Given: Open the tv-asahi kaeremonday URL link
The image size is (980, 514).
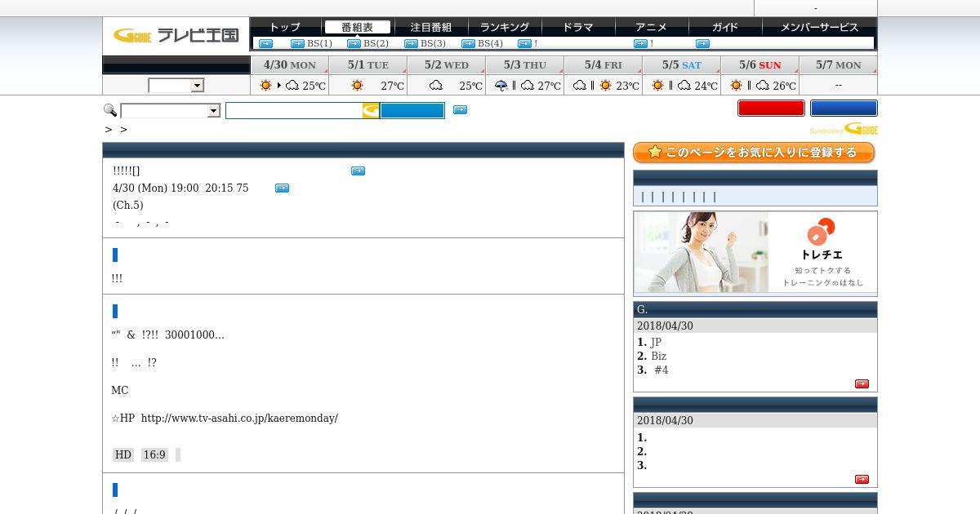Looking at the screenshot, I should tap(239, 418).
